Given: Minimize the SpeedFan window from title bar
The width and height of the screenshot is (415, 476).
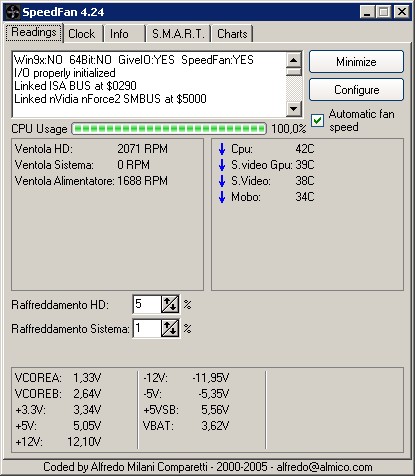Looking at the screenshot, I should click(x=367, y=12).
